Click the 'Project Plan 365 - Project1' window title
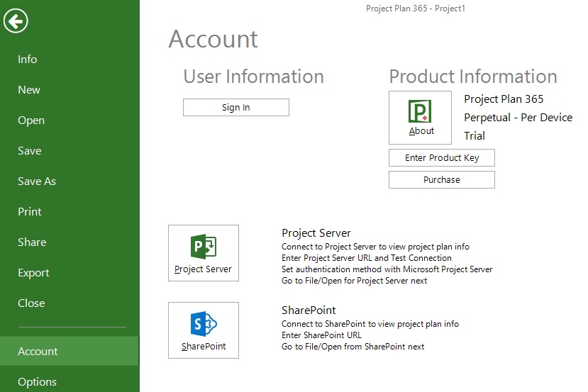588x392 pixels. click(416, 9)
